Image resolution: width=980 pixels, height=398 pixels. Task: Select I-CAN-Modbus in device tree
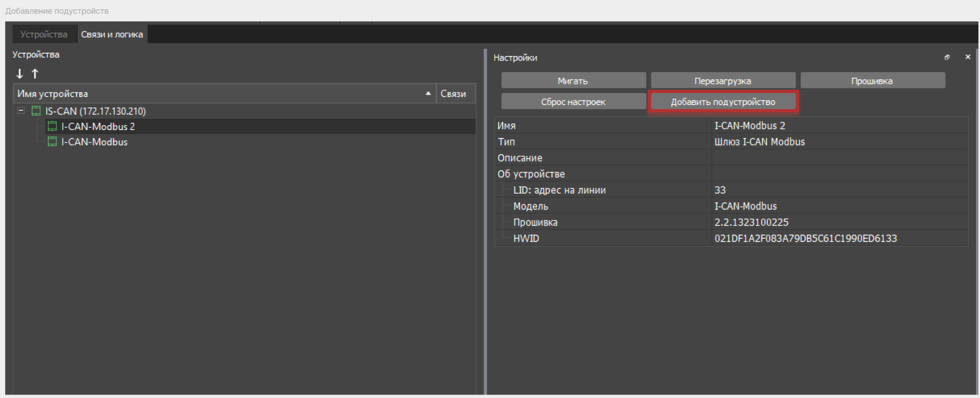pos(95,142)
